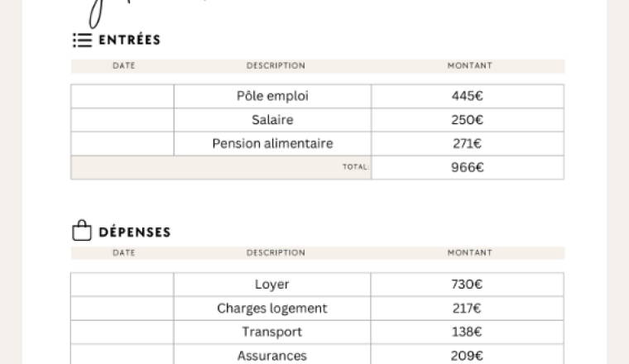Click the shopping bag icon beside DÉPENSES
The image size is (629, 364).
coord(82,230)
